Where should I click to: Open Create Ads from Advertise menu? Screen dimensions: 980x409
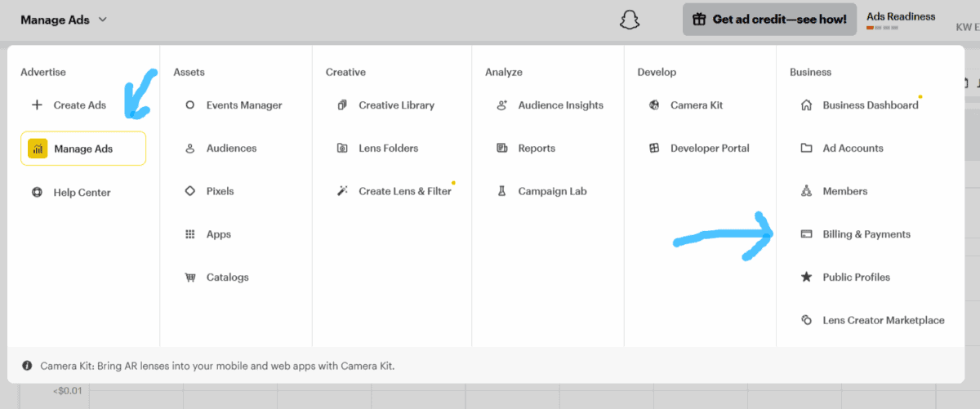[69, 105]
